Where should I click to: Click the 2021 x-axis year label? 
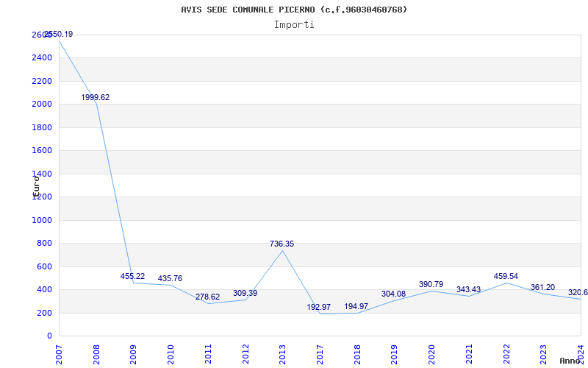[x=469, y=354]
